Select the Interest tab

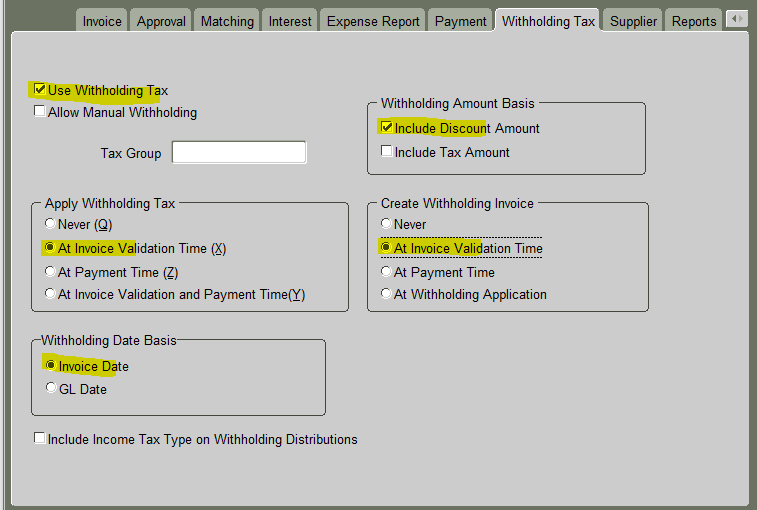pos(290,21)
